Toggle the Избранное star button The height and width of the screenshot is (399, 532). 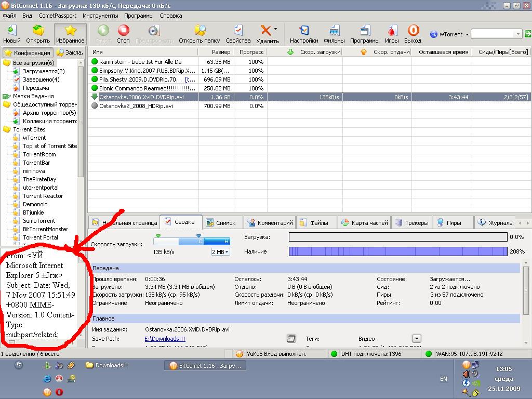pos(70,34)
